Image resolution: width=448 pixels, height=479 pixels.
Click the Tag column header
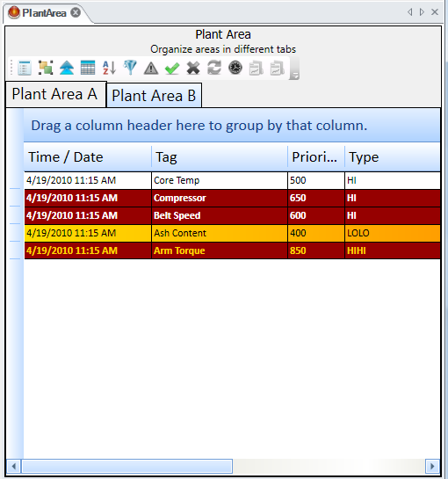click(220, 157)
